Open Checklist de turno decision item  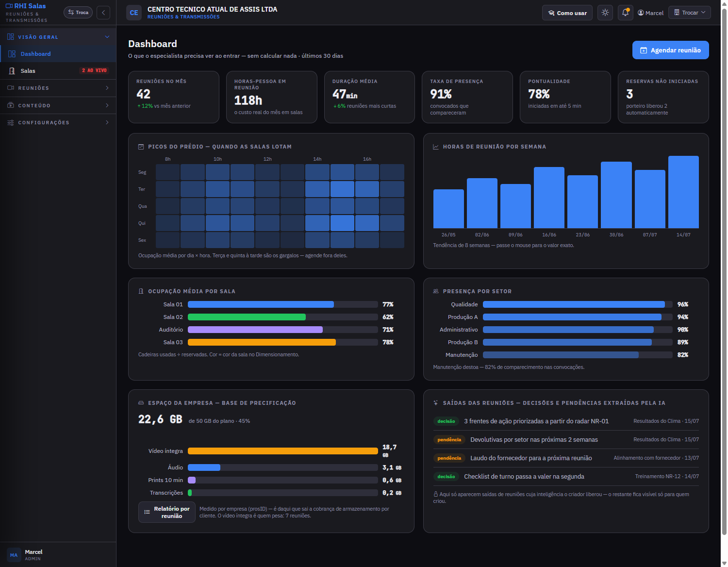(x=566, y=477)
